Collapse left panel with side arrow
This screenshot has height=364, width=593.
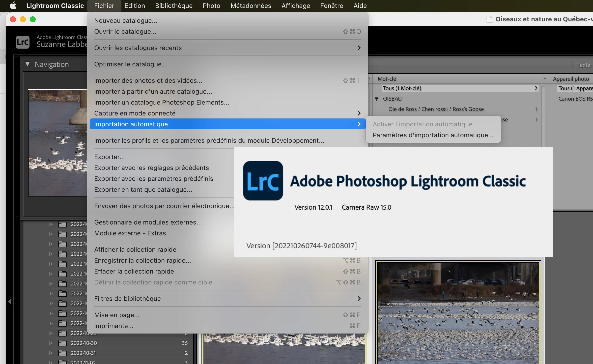tap(10, 302)
